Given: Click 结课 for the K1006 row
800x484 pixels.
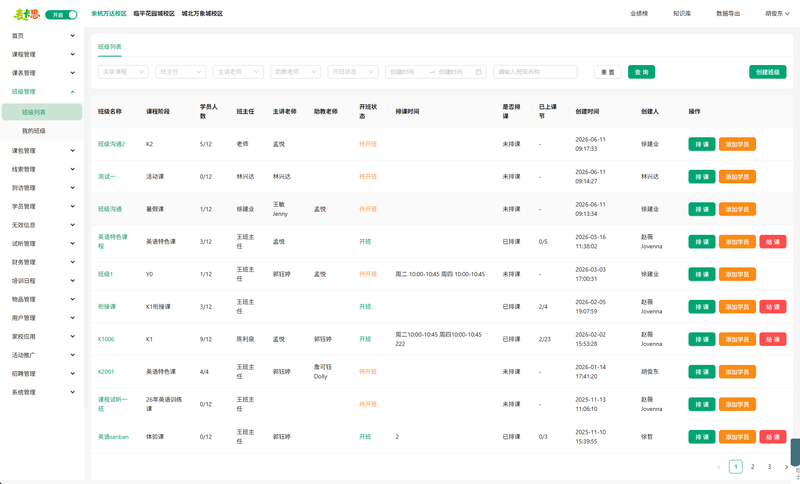Looking at the screenshot, I should [773, 339].
